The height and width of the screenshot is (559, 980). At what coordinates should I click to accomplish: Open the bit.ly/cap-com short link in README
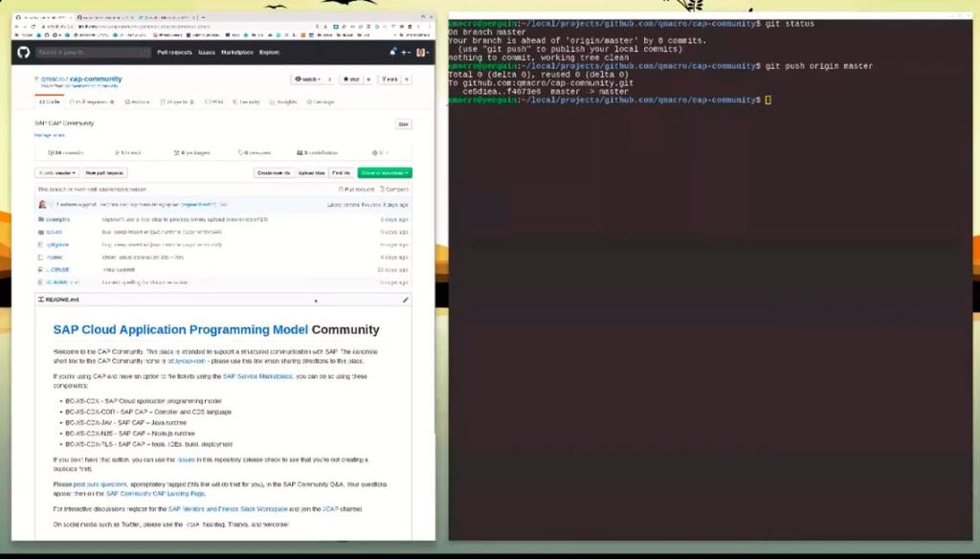coord(187,361)
